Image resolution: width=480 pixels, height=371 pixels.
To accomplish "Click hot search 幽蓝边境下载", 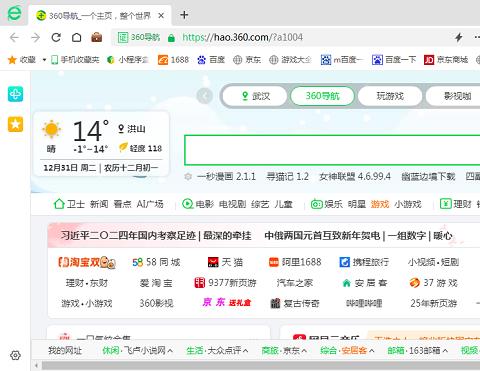I will tap(428, 176).
